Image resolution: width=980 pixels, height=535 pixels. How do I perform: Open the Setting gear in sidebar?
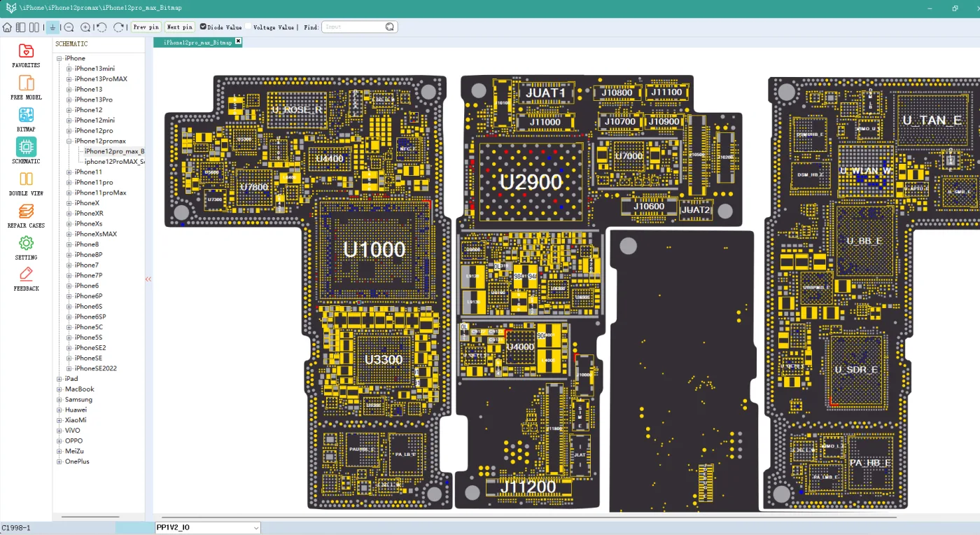click(26, 243)
